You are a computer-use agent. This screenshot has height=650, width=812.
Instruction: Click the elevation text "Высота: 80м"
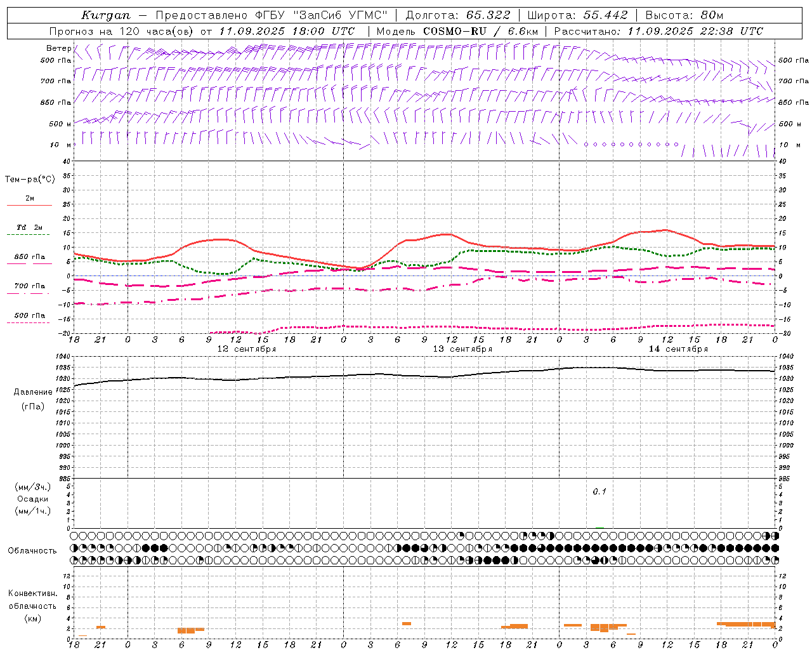[684, 15]
